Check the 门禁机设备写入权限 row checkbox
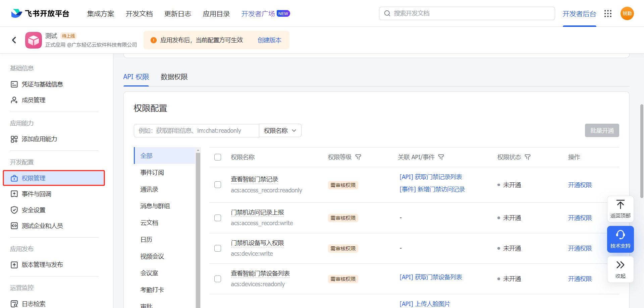 click(218, 248)
